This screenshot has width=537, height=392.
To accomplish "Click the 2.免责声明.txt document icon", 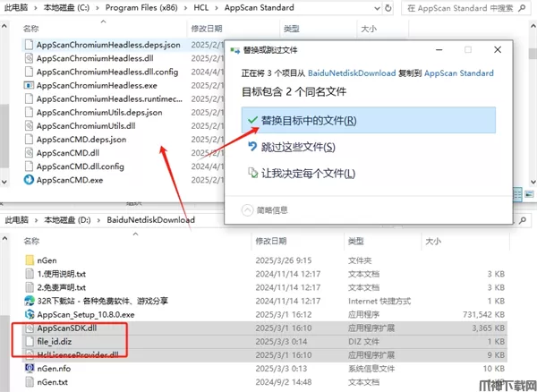I will [x=30, y=287].
